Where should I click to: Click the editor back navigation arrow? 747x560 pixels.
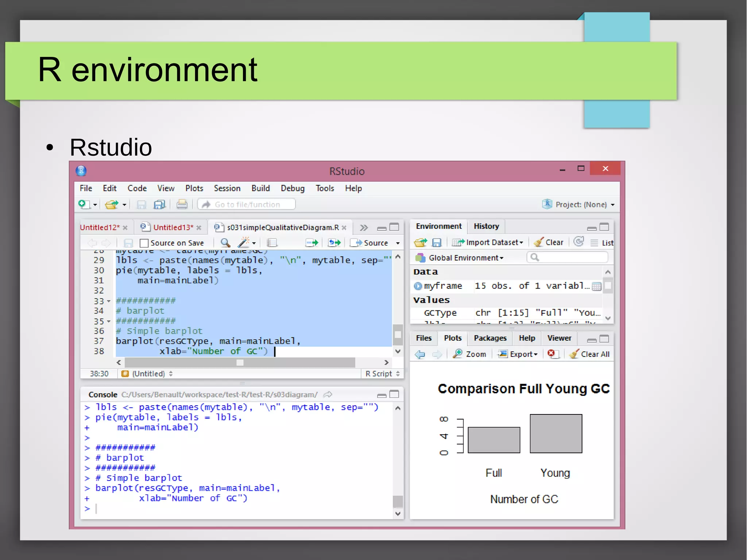click(x=92, y=243)
